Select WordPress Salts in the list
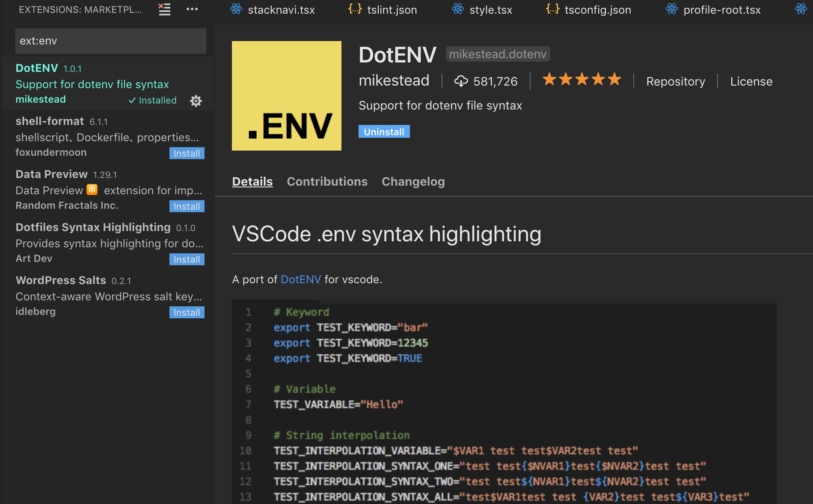Image resolution: width=813 pixels, height=504 pixels. click(108, 295)
